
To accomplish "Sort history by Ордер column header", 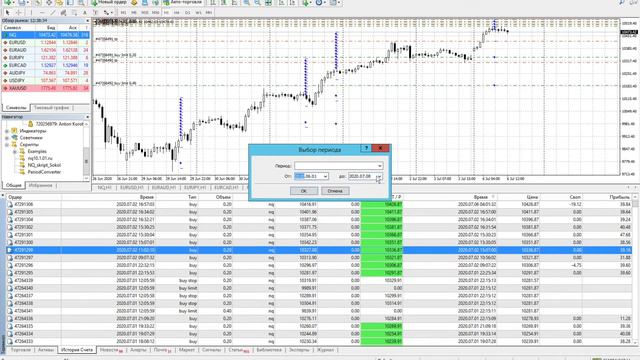I will [33, 197].
